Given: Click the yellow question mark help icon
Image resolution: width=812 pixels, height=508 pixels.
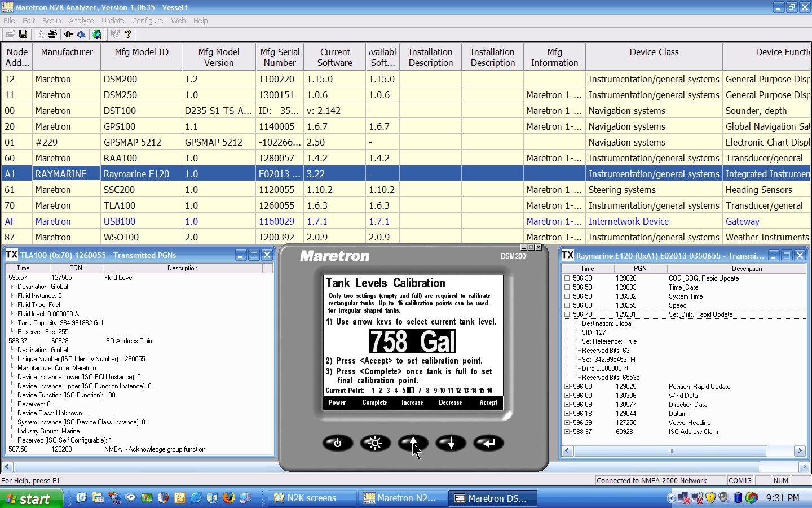Looking at the screenshot, I should [128, 34].
